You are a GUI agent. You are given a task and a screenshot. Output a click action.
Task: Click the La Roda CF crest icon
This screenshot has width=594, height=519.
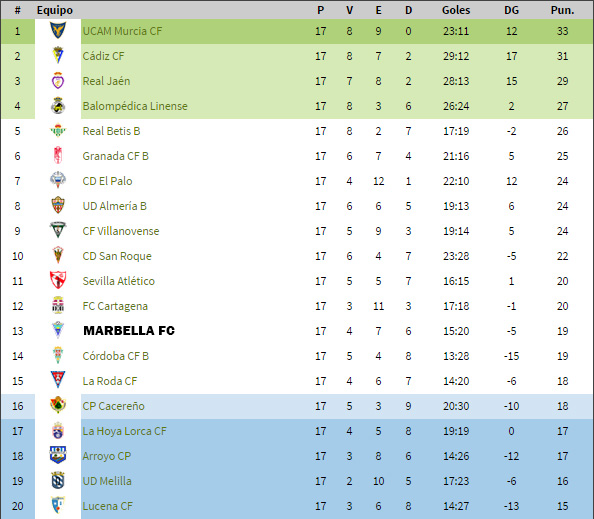pos(58,380)
